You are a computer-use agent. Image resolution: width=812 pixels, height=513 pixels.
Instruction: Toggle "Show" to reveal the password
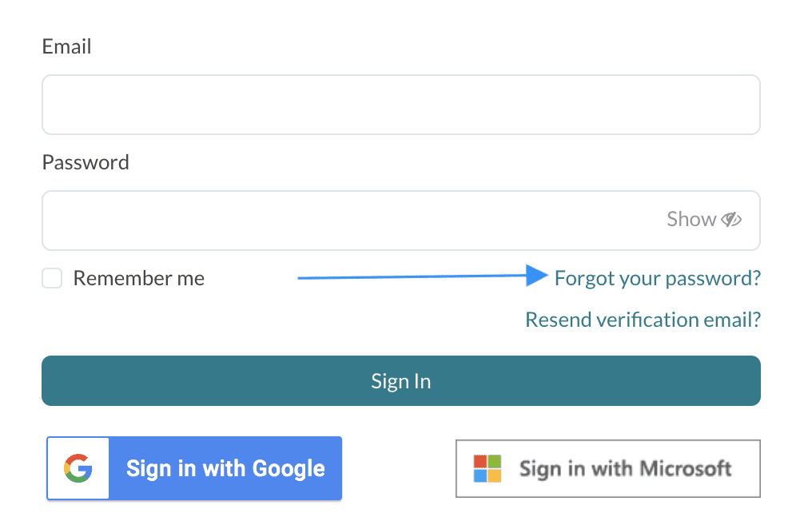692,218
